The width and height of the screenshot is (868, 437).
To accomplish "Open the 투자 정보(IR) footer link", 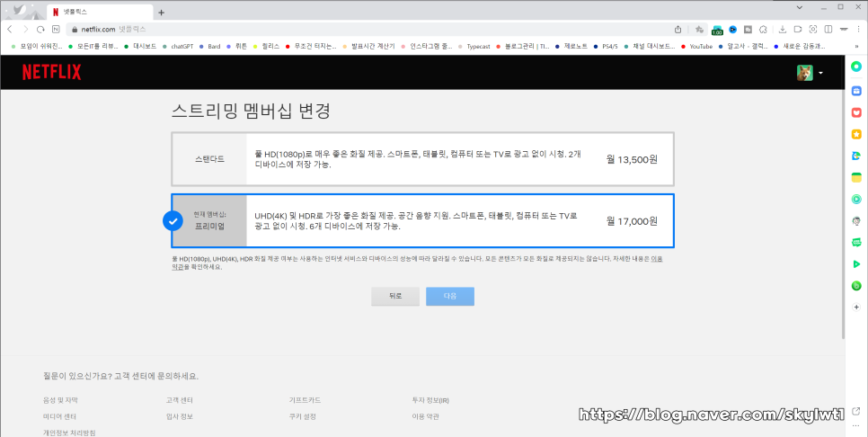I will [x=430, y=400].
